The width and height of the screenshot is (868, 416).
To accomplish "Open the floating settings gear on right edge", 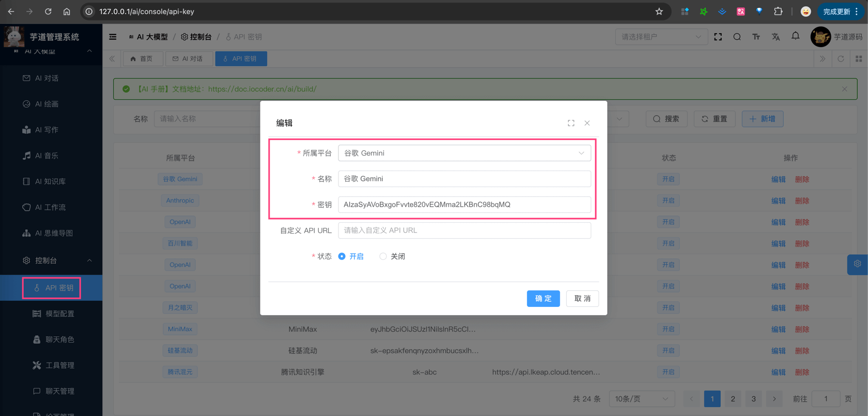I will (x=857, y=264).
